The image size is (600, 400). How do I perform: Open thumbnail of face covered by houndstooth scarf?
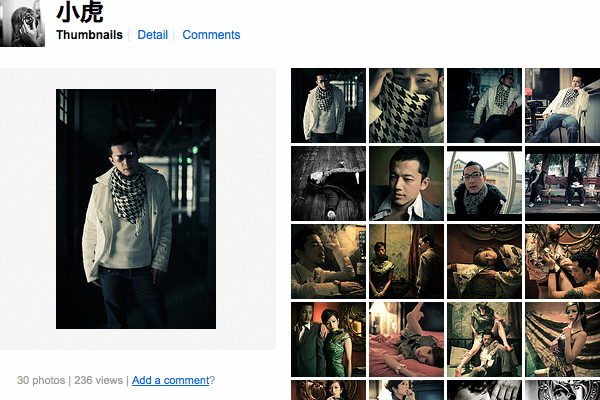tap(406, 106)
